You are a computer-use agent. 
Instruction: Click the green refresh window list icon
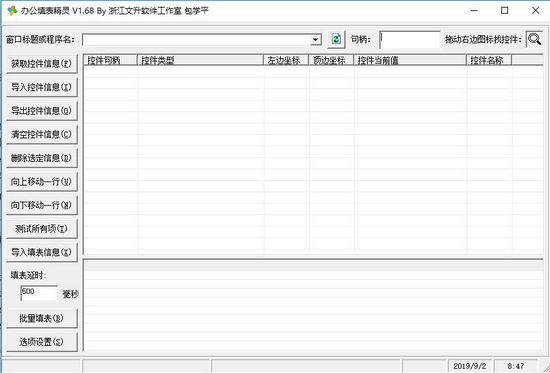tap(336, 39)
